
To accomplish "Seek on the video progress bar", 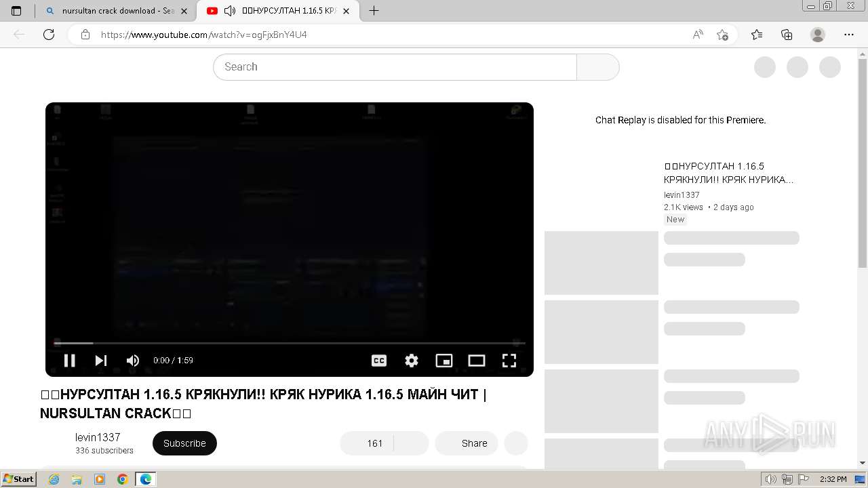I will click(x=290, y=343).
